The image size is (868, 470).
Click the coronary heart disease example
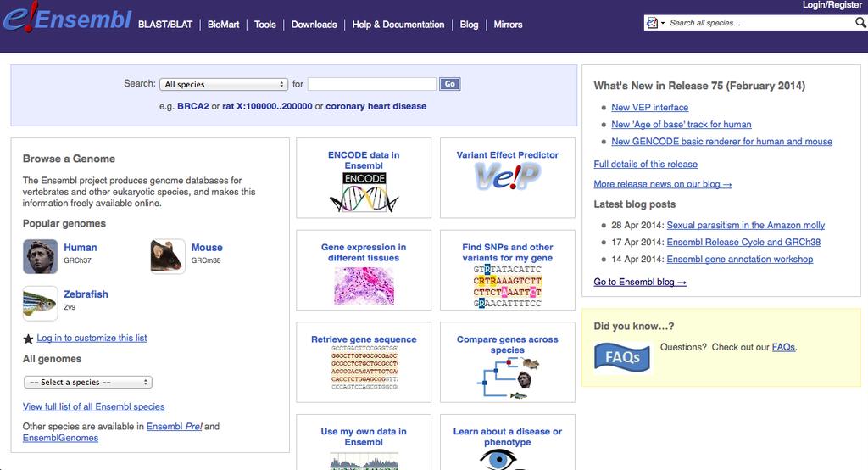(376, 106)
